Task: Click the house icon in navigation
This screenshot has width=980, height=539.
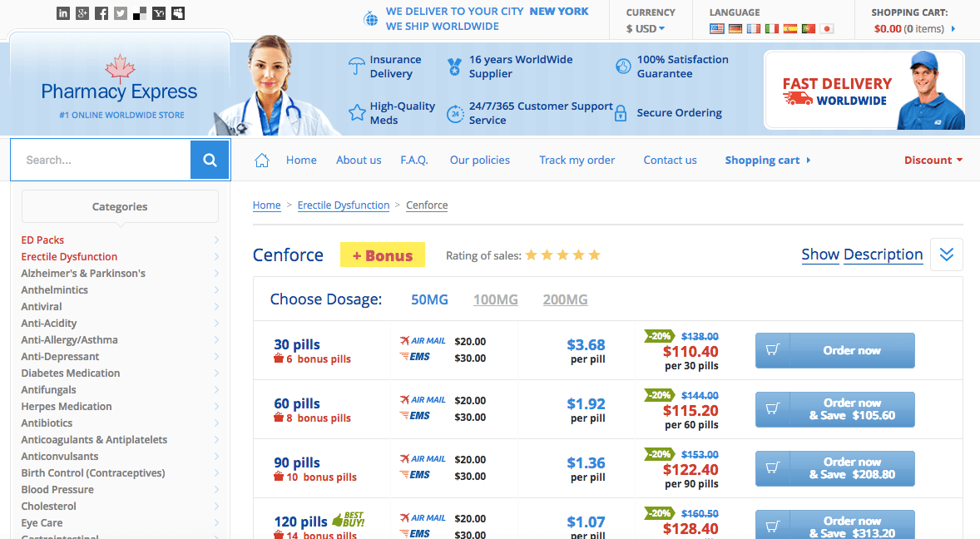Action: 262,161
